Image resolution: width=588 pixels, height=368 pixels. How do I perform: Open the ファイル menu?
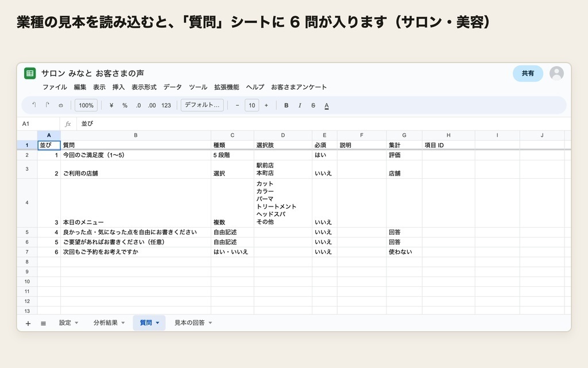click(x=55, y=87)
